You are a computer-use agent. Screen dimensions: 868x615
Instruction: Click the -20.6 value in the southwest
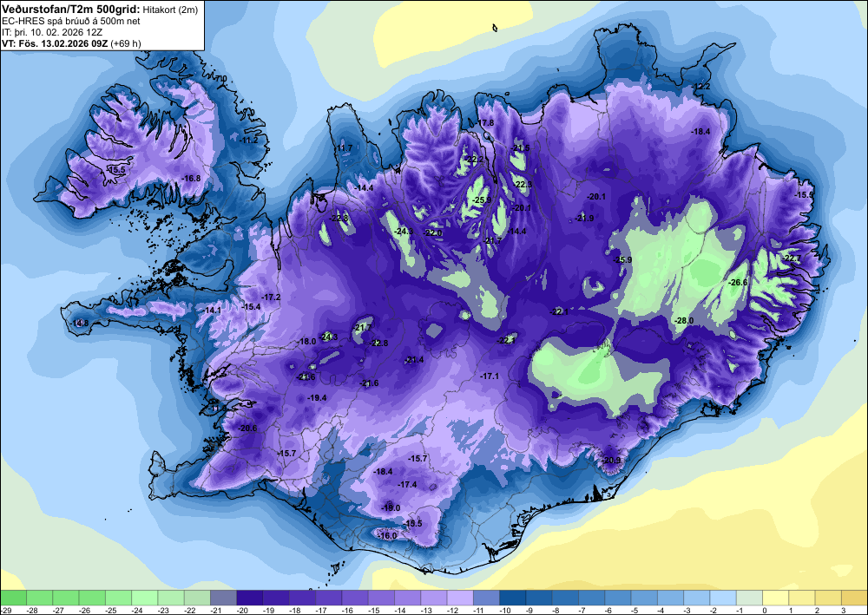click(x=247, y=429)
